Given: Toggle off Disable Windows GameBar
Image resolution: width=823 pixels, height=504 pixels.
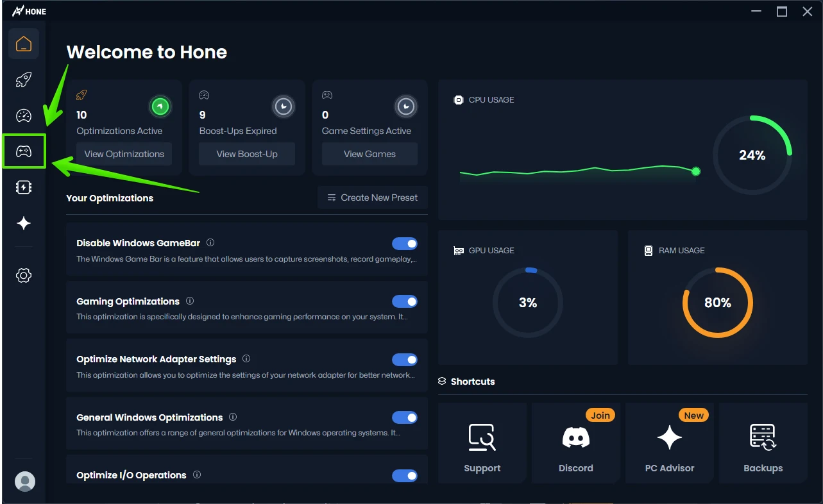Looking at the screenshot, I should [404, 244].
